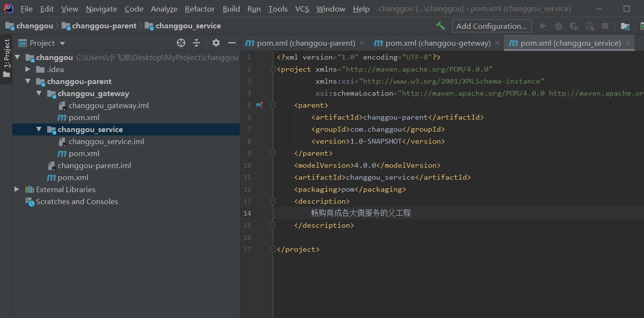The height and width of the screenshot is (318, 644).
Task: Open the View menu
Action: [x=70, y=9]
